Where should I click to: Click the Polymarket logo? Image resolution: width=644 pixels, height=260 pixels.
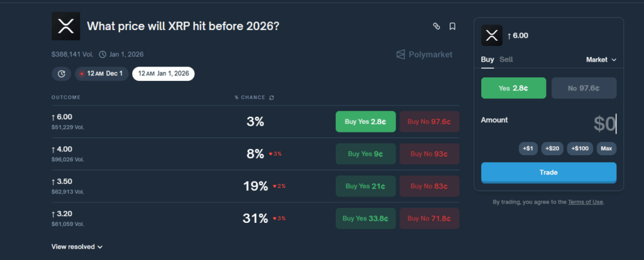click(x=424, y=55)
